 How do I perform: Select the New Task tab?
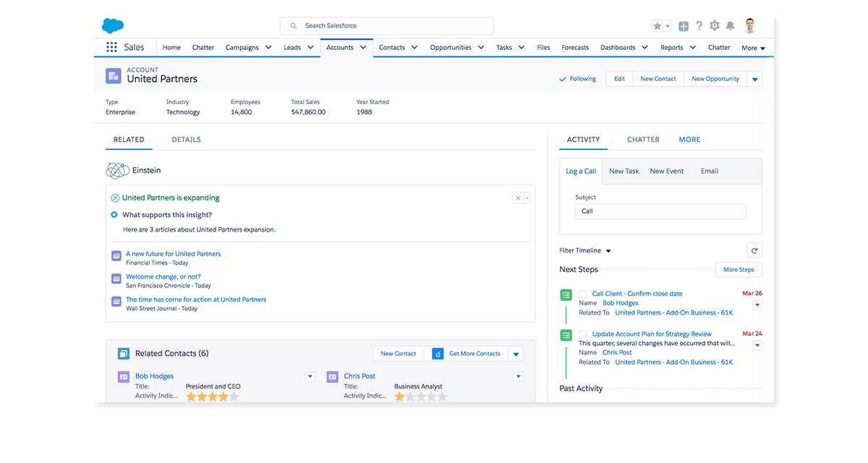pyautogui.click(x=624, y=171)
